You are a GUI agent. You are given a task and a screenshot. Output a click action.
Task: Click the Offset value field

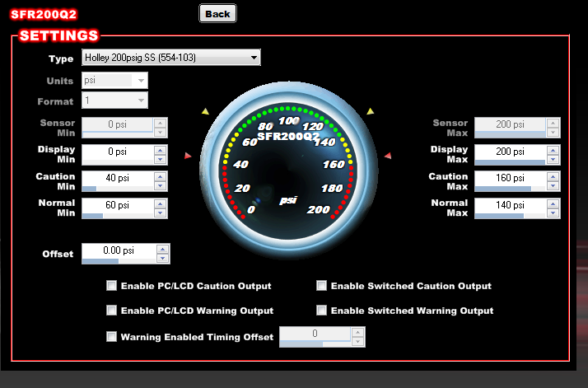tap(118, 250)
